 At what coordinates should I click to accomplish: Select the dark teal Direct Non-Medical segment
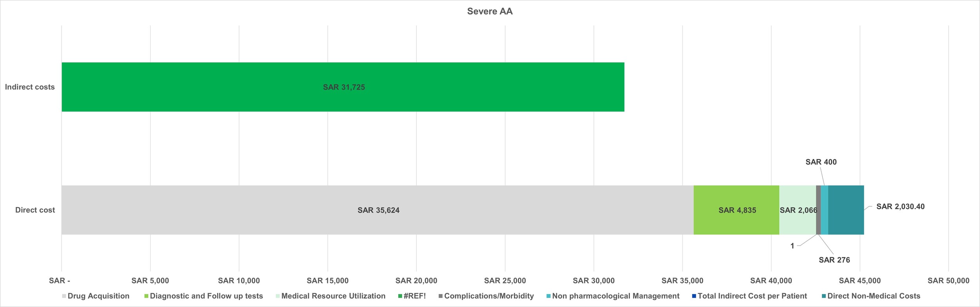846,210
